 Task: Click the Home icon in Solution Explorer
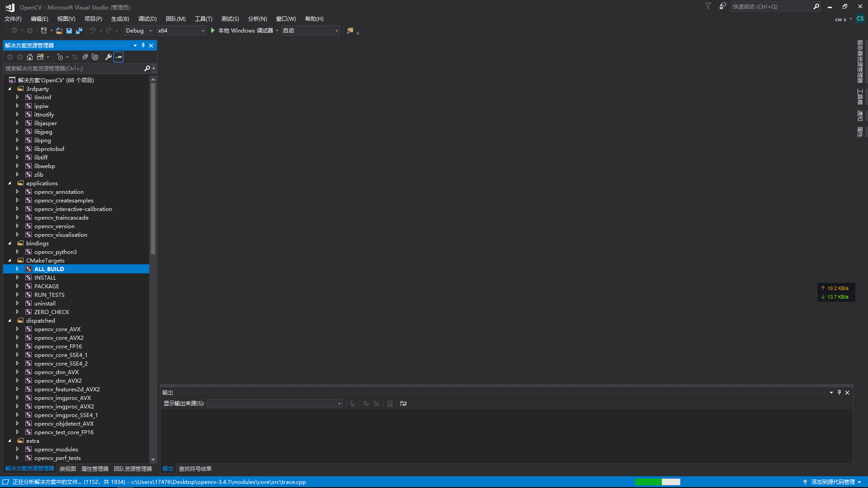click(x=30, y=57)
